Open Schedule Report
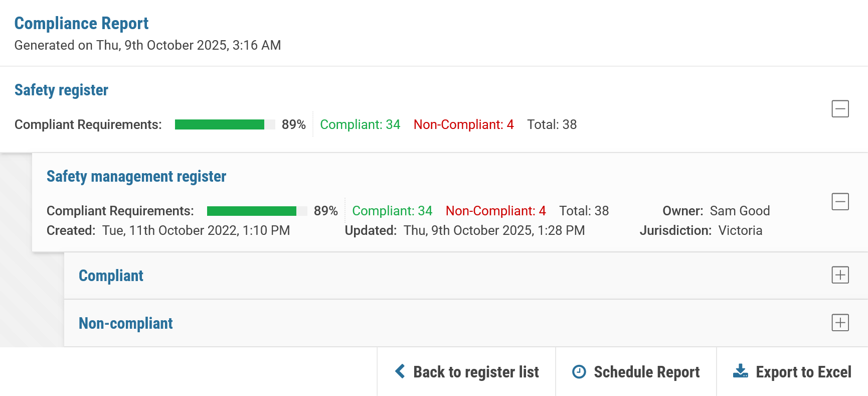 tap(636, 371)
